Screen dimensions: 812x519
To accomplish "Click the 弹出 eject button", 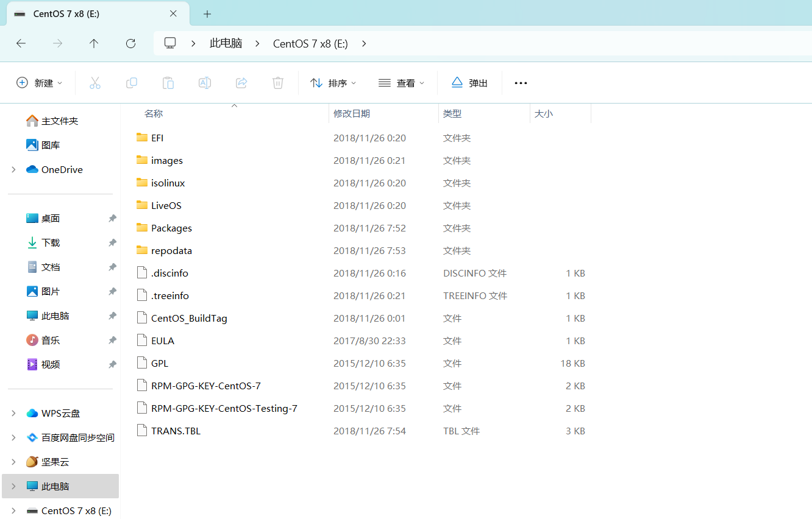I will click(469, 83).
